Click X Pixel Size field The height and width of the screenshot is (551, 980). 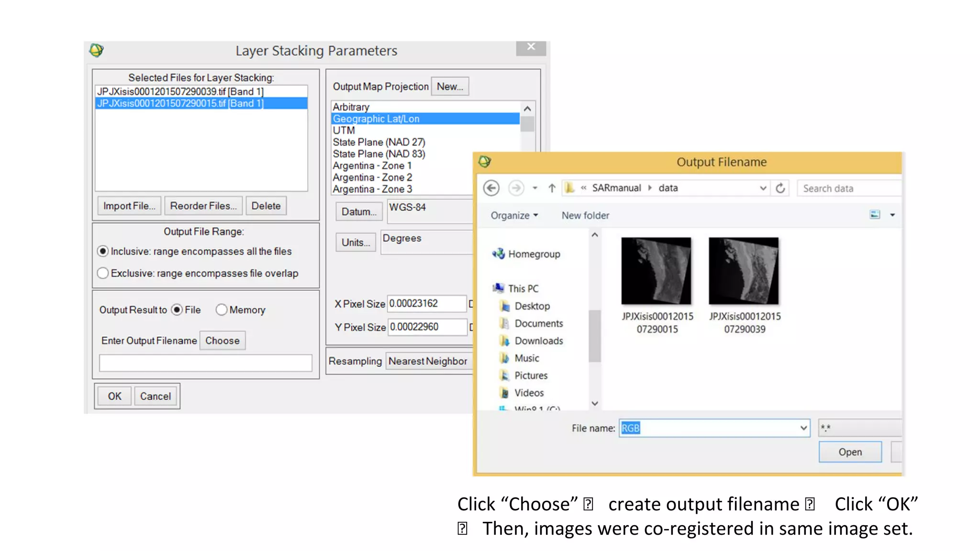pos(426,303)
